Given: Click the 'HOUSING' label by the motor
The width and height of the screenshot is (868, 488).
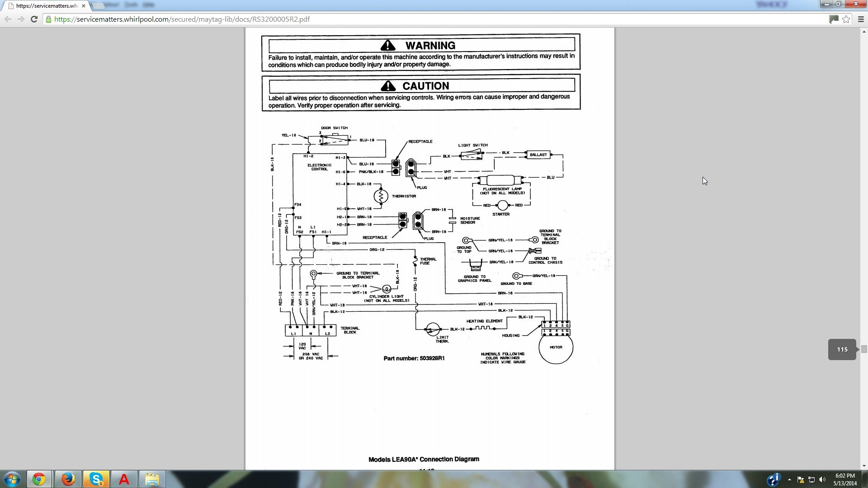Looking at the screenshot, I should 511,335.
